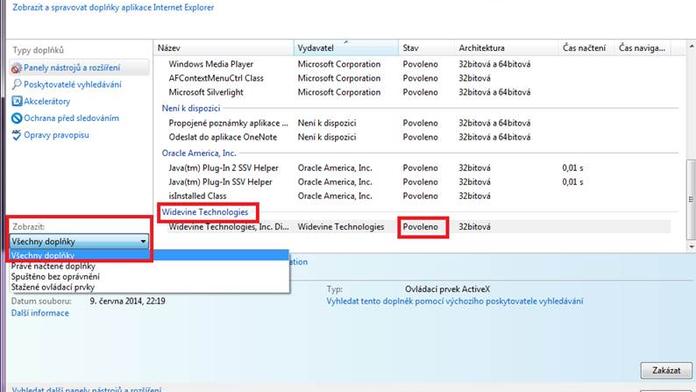Image resolution: width=696 pixels, height=392 pixels.
Task: Select Java(tm) Plug-In 2 SSV Helper
Action: [223, 168]
